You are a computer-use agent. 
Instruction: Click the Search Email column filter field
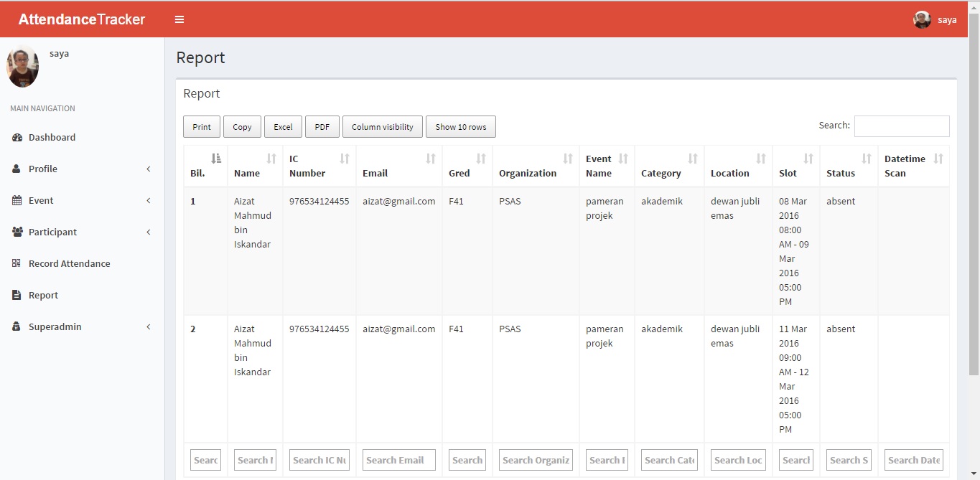click(398, 460)
